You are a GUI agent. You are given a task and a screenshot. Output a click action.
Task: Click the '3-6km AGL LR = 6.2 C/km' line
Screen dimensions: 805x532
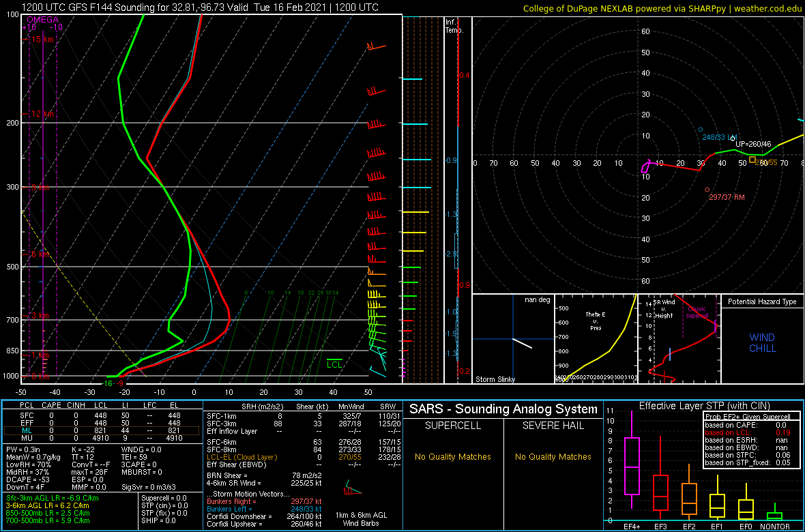pyautogui.click(x=48, y=505)
